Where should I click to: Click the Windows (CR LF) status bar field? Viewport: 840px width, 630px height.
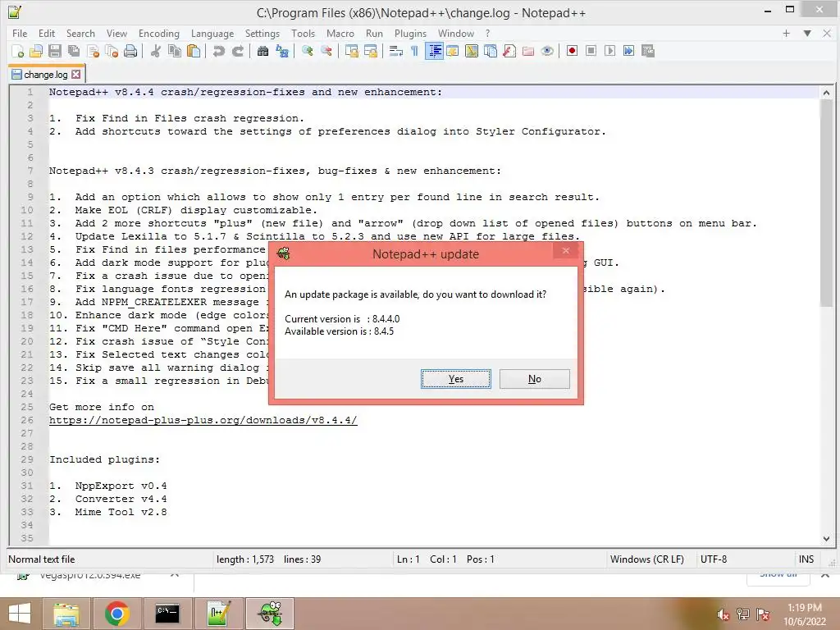coord(647,559)
